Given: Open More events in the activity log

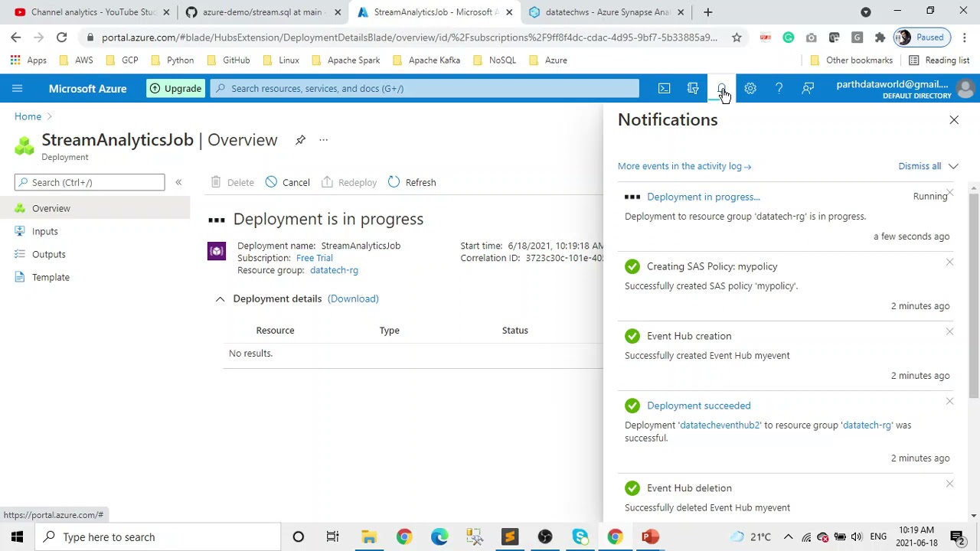Looking at the screenshot, I should [684, 166].
